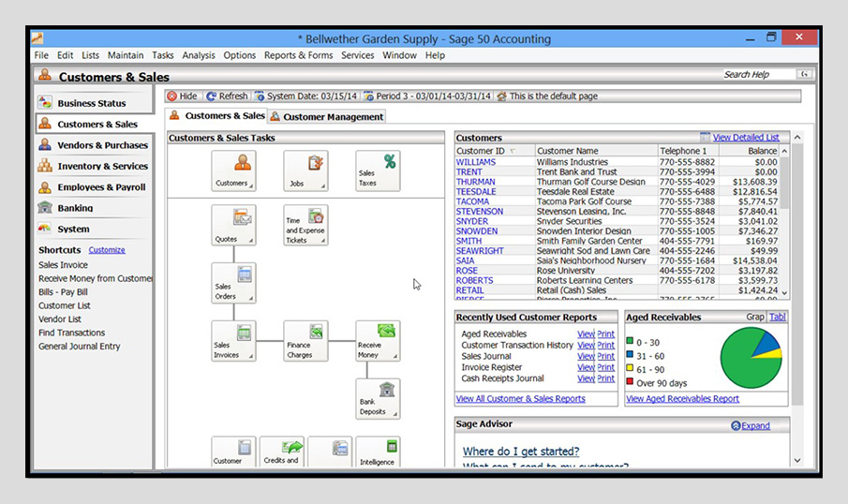Click the Customize shortcuts link
Viewport: 848px width, 504px height.
107,250
